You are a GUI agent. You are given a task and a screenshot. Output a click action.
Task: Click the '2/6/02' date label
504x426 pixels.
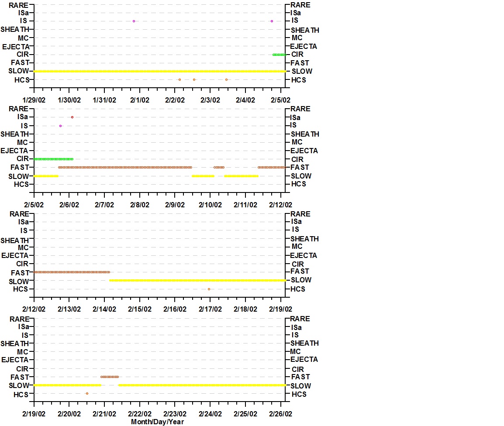[x=69, y=205]
